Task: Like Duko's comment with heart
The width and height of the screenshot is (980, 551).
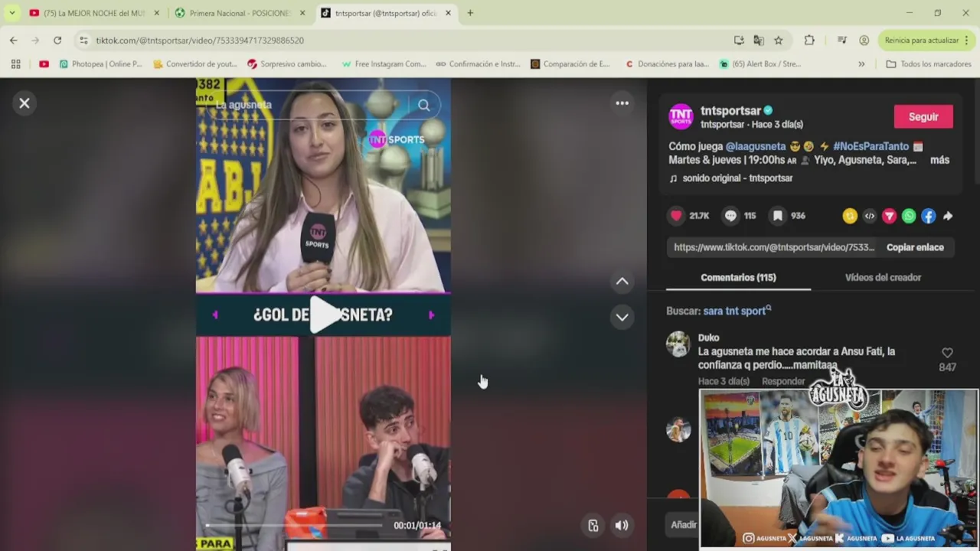Action: (947, 353)
